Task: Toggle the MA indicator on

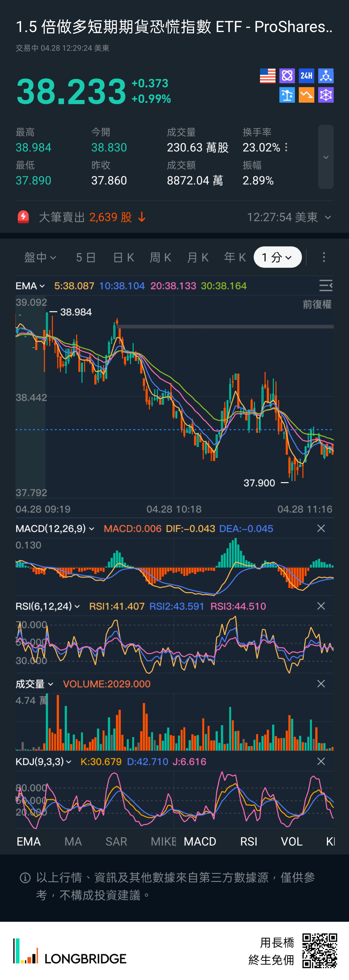Action: [73, 841]
